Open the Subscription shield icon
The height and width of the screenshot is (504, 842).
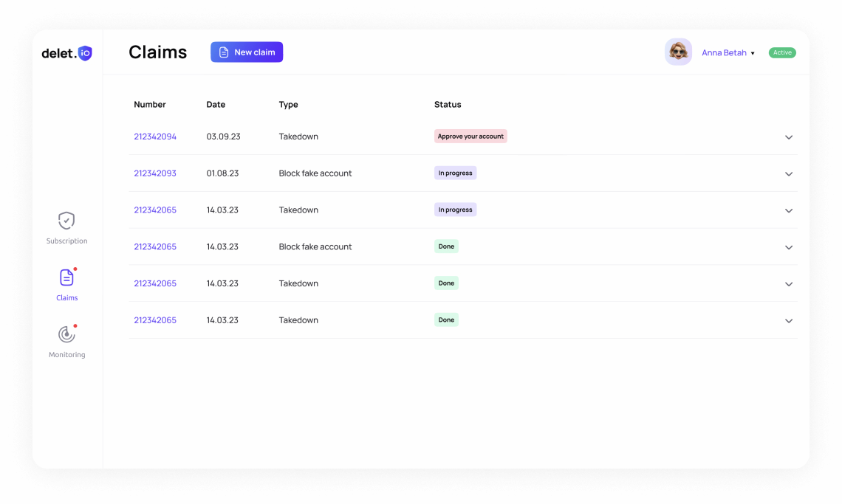click(66, 221)
